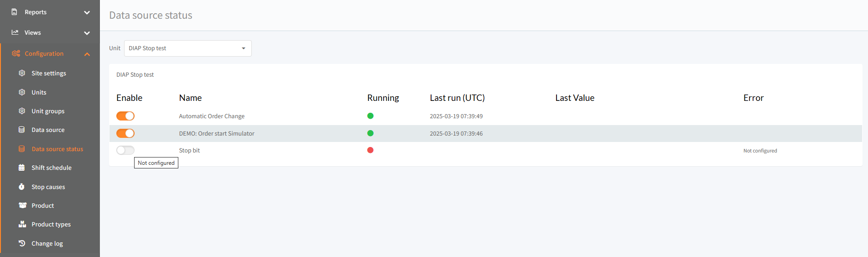Open Unit groups in the sidebar
868x257 pixels.
coord(48,111)
